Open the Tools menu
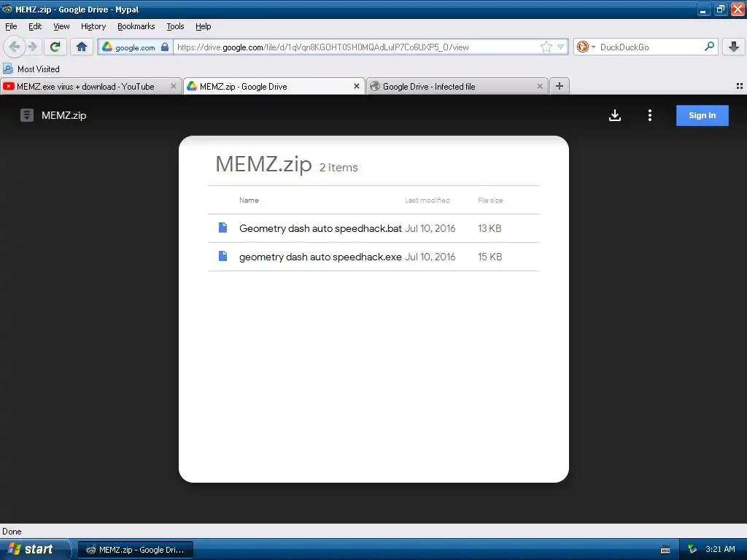This screenshot has height=560, width=747. click(175, 26)
